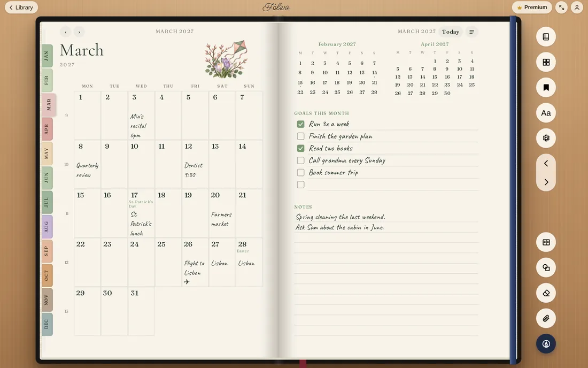The height and width of the screenshot is (368, 588).
Task: Click the kite and flowers sticker illustration
Action: click(x=226, y=59)
